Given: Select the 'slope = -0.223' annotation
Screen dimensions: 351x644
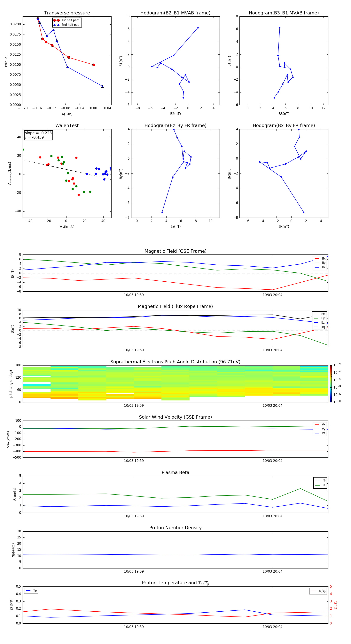Looking at the screenshot, I should (38, 133).
